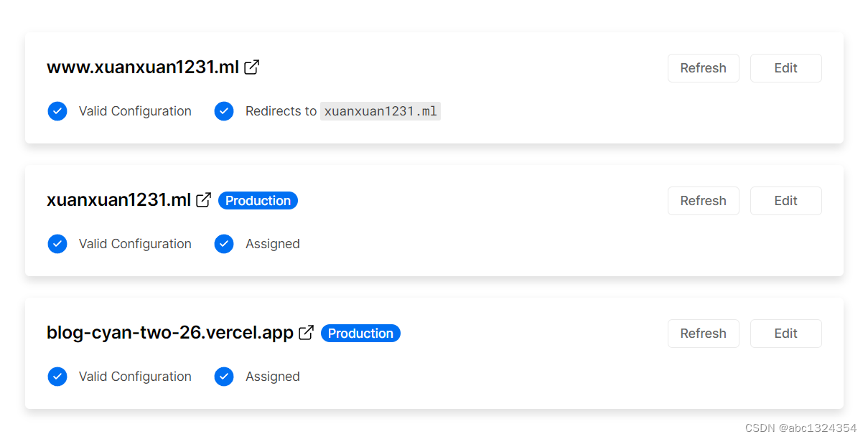Screen dimensions: 868x439
Task: Click the Valid Configuration checkmark for blog-cyan-two-26.vercel.app
Action: click(x=57, y=377)
